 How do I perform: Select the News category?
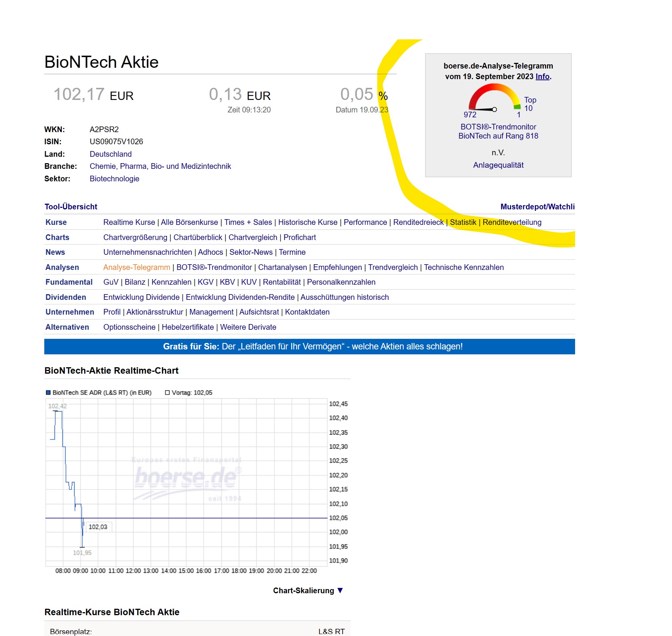(55, 252)
